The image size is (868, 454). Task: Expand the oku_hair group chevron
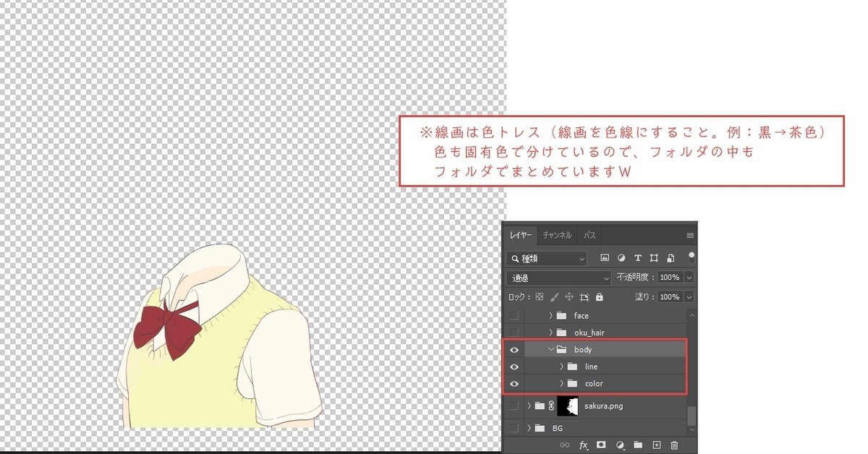pyautogui.click(x=550, y=333)
